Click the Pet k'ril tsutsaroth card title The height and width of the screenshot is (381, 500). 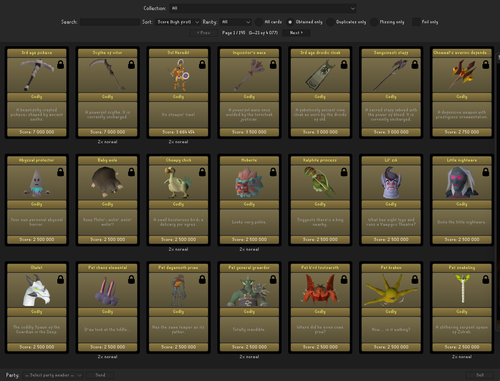tap(320, 268)
